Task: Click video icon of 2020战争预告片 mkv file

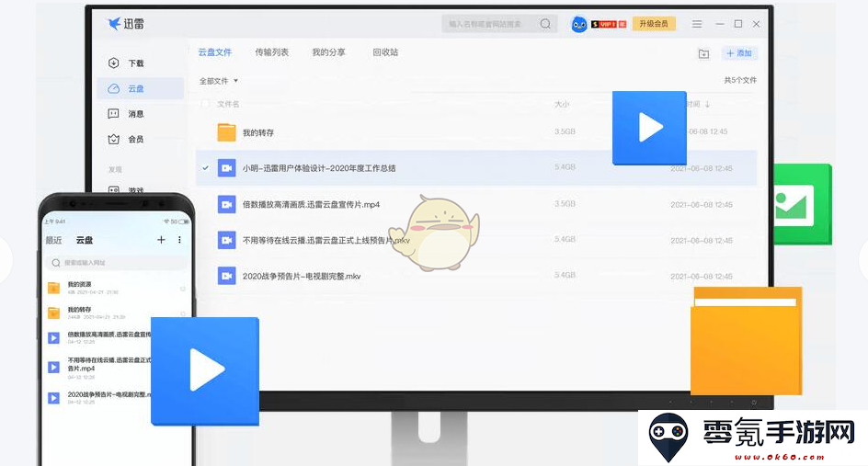Action: point(226,276)
